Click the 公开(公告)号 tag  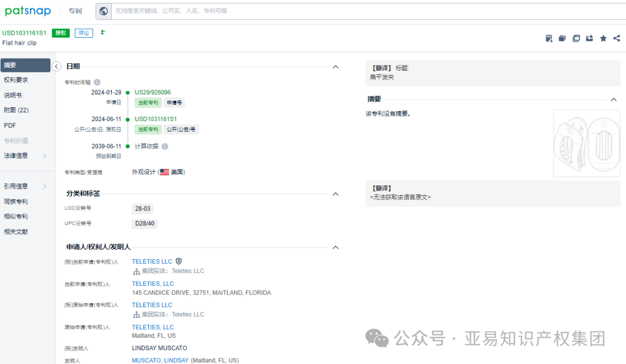(x=181, y=129)
